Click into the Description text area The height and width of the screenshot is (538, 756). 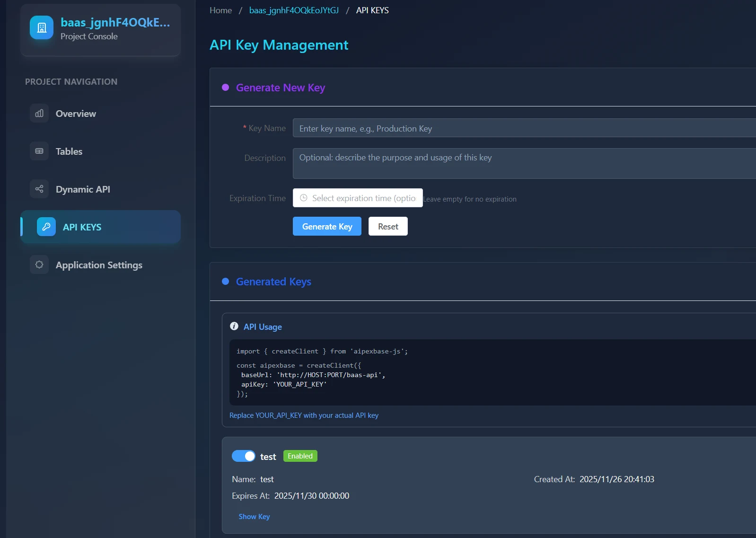click(520, 163)
